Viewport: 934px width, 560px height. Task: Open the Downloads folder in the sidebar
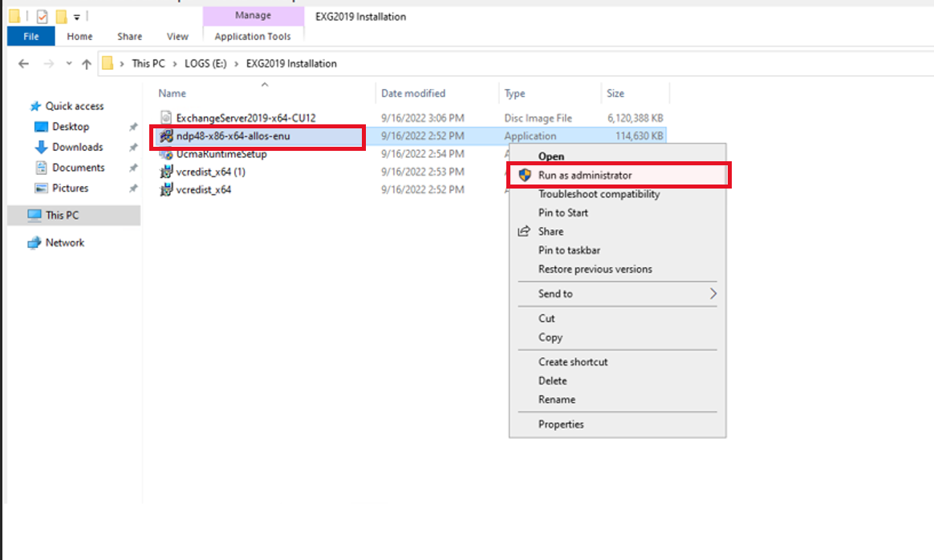tap(78, 147)
